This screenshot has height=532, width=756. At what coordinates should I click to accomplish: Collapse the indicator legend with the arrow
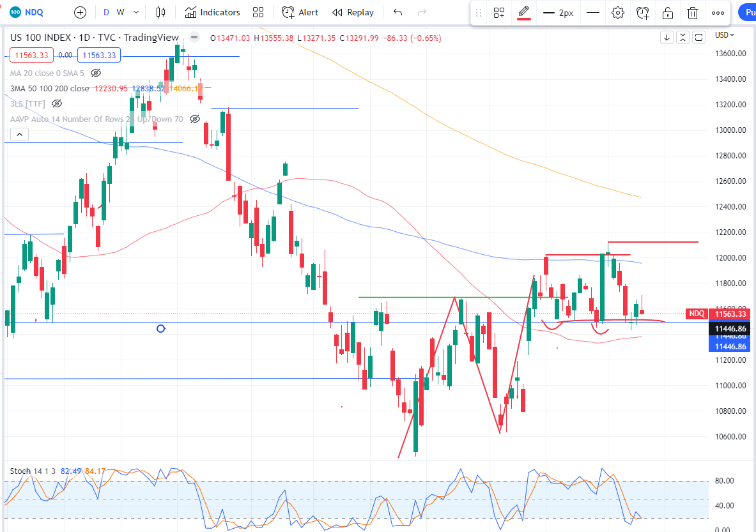pos(19,135)
